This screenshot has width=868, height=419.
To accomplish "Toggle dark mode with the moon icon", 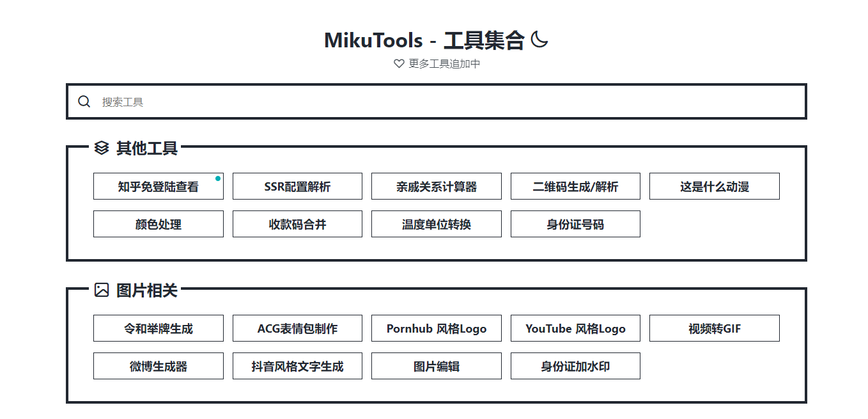I will pos(539,40).
